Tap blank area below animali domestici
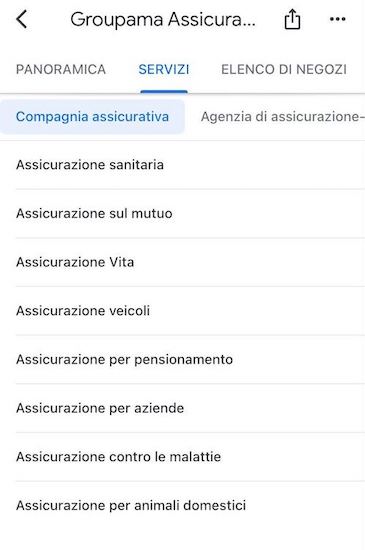This screenshot has width=365, height=550. 182,538
